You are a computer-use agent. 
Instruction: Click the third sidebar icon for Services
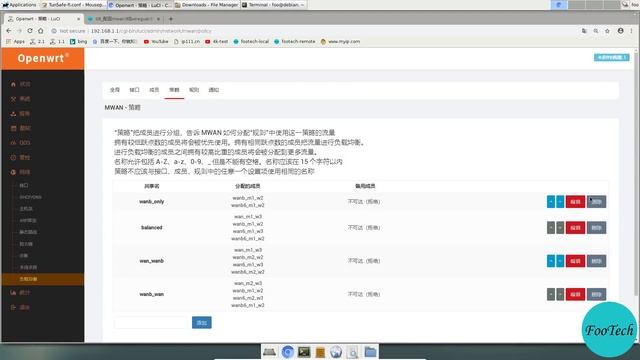pyautogui.click(x=13, y=113)
